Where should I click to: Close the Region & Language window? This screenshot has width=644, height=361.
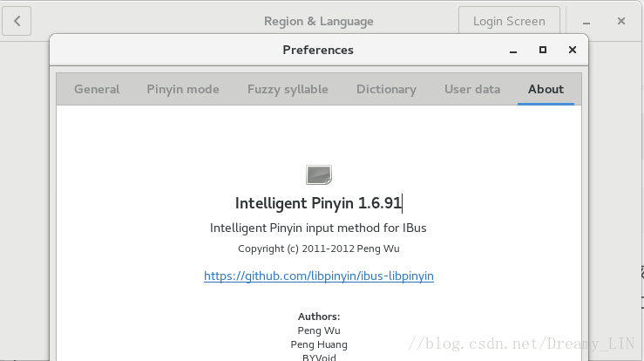[621, 21]
